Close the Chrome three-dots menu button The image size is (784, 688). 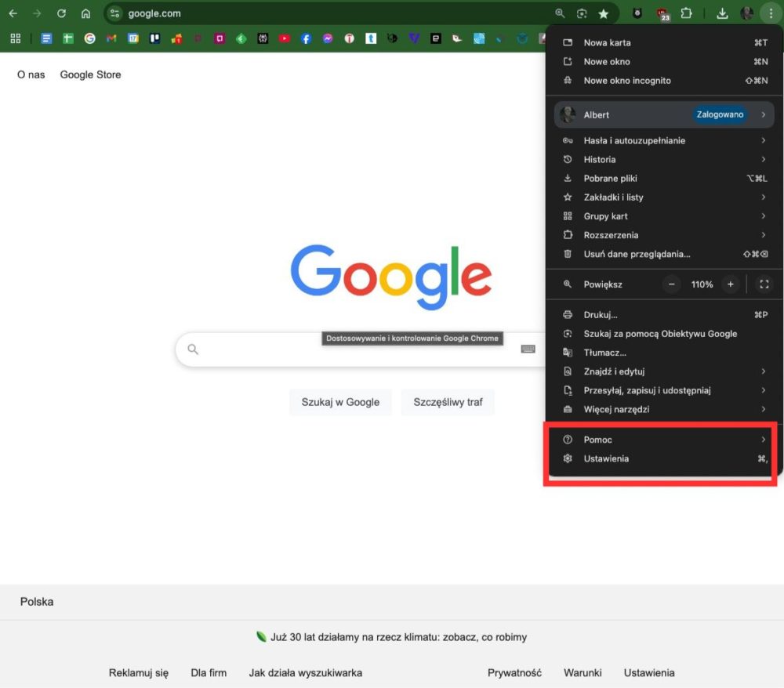tap(771, 13)
